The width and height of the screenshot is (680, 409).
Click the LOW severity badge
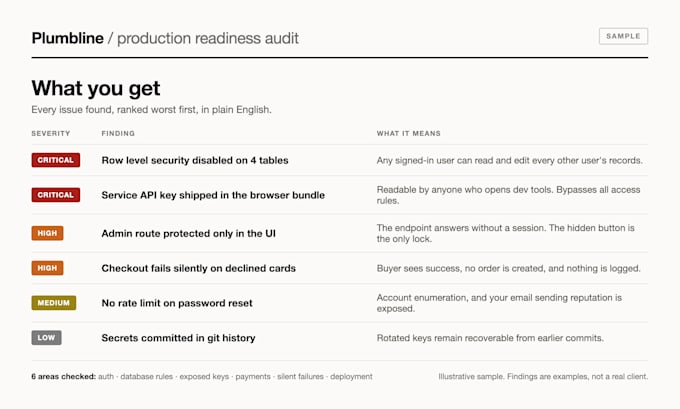(x=46, y=337)
